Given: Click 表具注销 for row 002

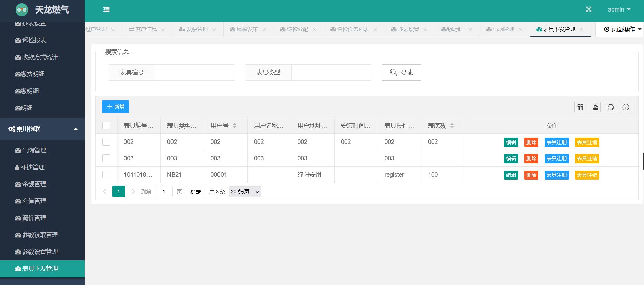Looking at the screenshot, I should (x=587, y=142).
